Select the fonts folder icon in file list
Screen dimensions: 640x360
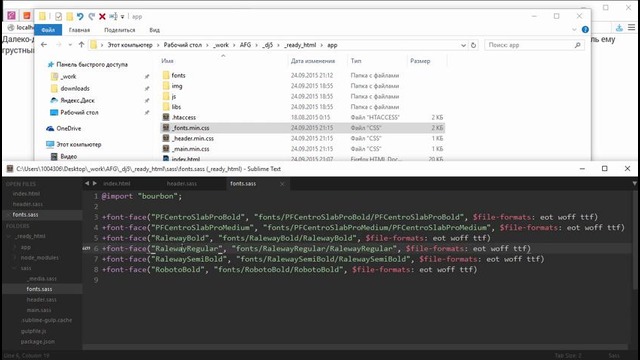pos(166,76)
